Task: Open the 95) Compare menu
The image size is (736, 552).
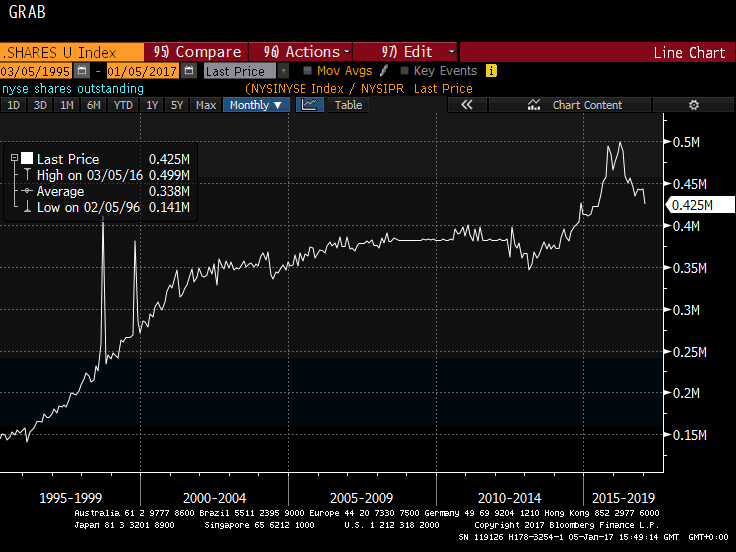Action: [x=196, y=52]
